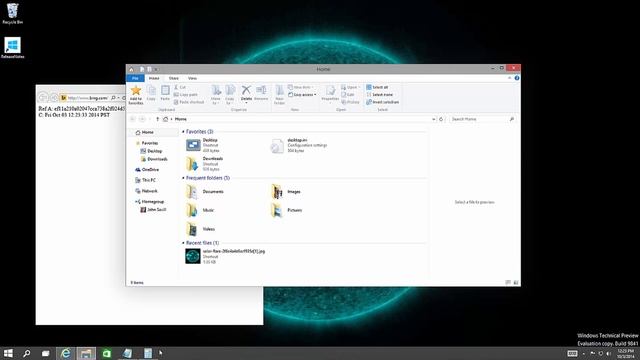The height and width of the screenshot is (360, 640).
Task: Click Paste shortcut in the ribbon
Action: pyautogui.click(x=189, y=102)
